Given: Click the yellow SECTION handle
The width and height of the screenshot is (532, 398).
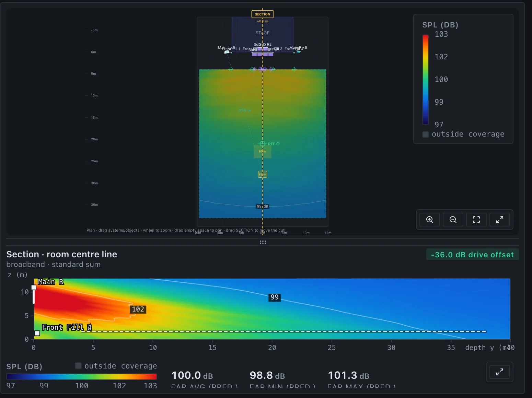Looking at the screenshot, I should (263, 14).
